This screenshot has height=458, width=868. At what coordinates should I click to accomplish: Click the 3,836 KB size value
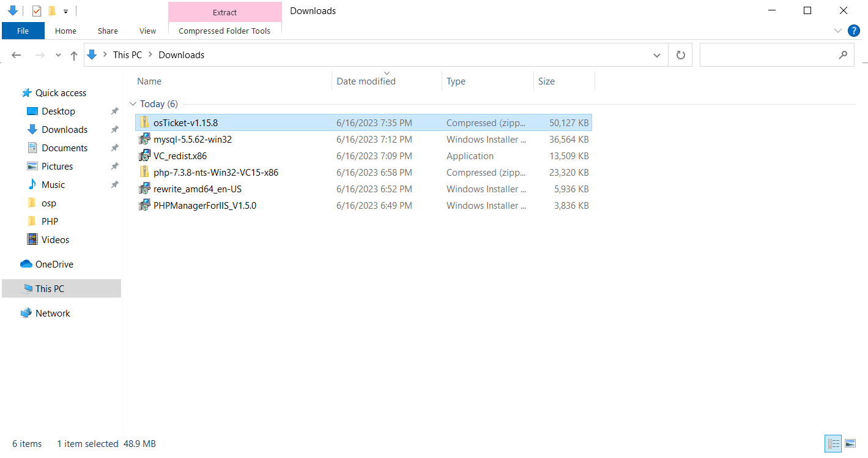571,206
